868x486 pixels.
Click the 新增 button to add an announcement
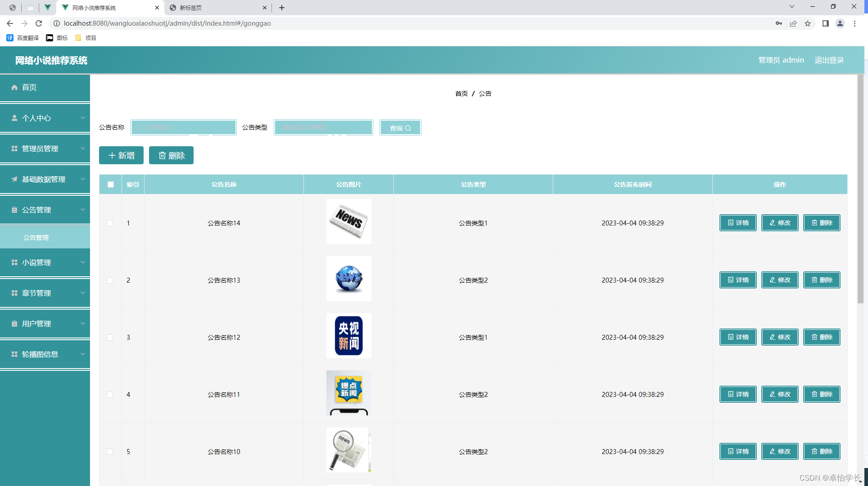[x=121, y=155]
